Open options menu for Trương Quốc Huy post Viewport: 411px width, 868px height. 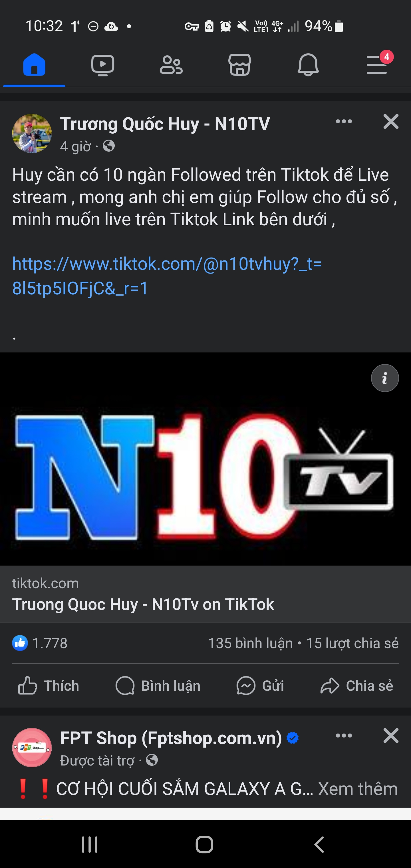click(344, 122)
